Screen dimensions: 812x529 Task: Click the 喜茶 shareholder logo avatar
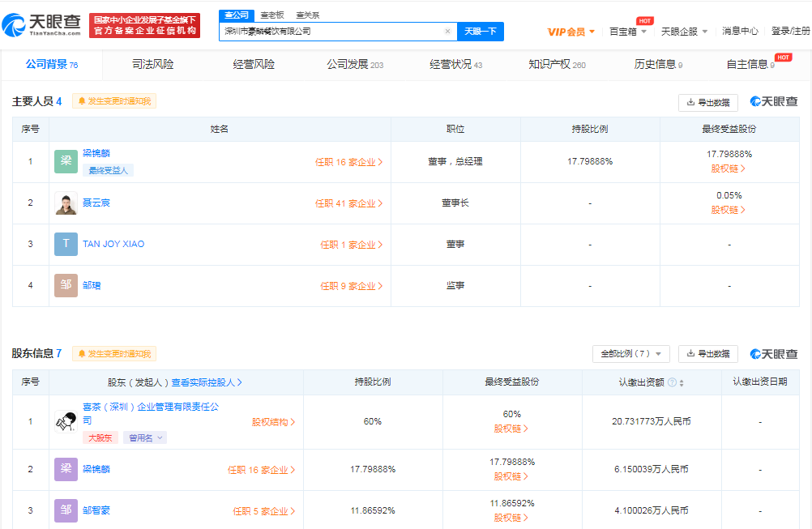coord(66,421)
